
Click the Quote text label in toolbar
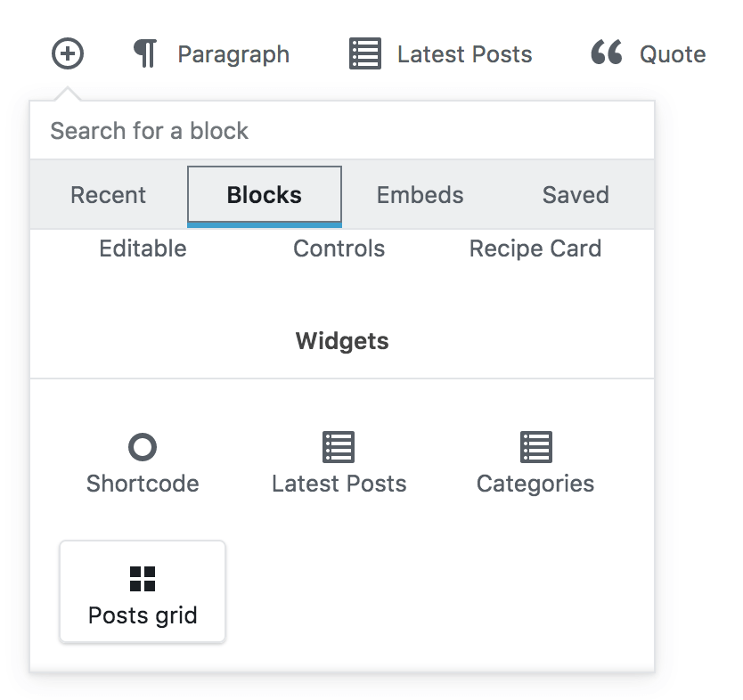tap(673, 54)
